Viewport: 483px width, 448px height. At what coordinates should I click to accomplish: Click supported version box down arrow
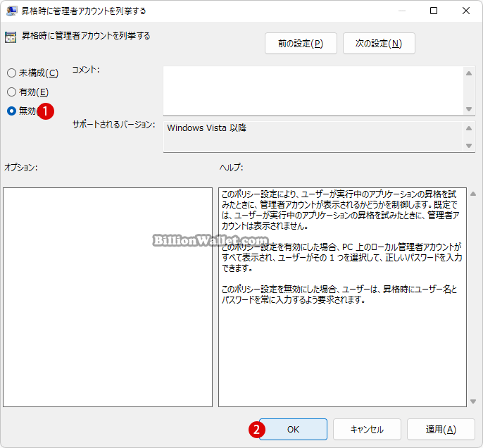[x=469, y=145]
